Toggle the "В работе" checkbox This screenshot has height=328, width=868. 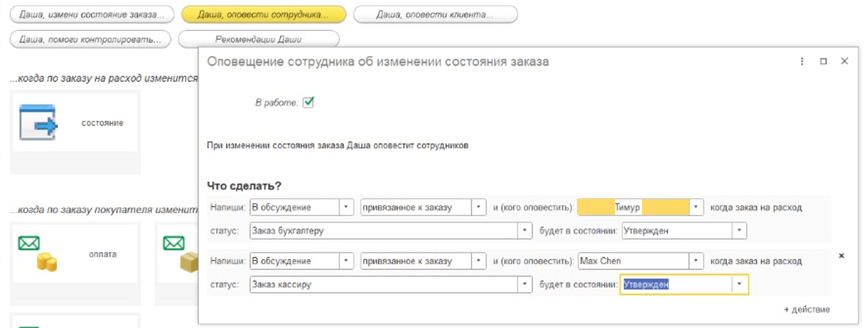[308, 102]
